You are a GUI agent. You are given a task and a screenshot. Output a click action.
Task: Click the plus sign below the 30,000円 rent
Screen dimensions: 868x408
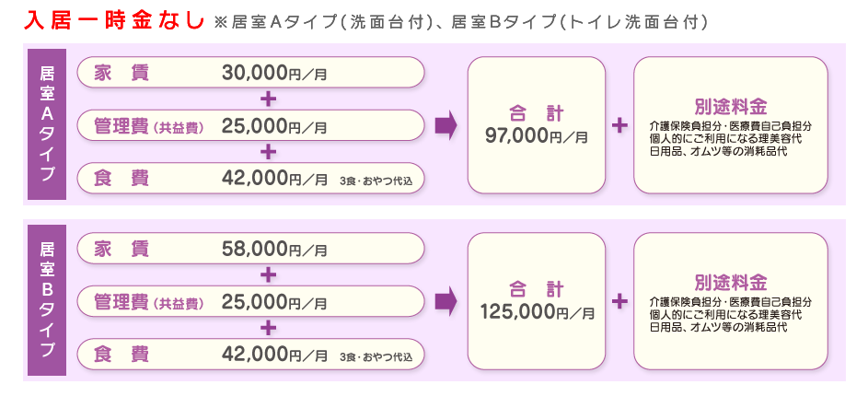click(269, 99)
